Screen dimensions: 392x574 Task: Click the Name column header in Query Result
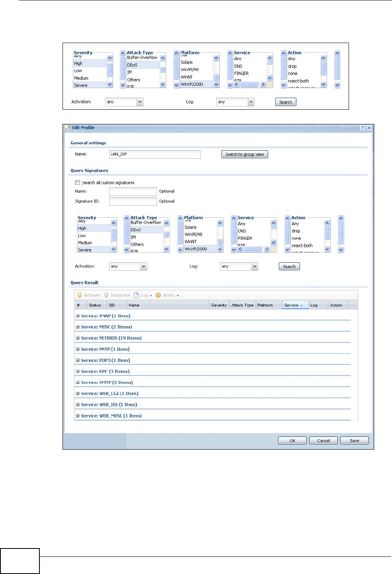click(x=168, y=305)
